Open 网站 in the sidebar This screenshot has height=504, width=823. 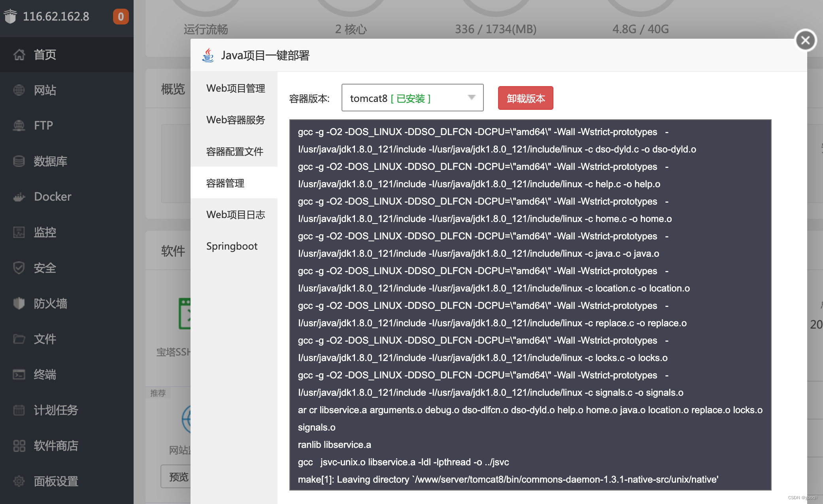[x=67, y=90]
